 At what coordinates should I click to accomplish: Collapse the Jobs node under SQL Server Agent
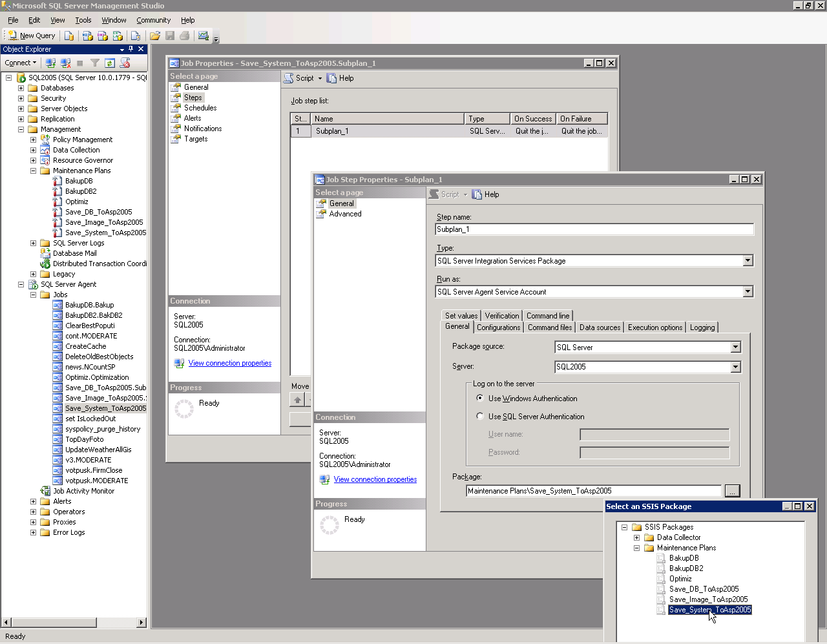33,295
